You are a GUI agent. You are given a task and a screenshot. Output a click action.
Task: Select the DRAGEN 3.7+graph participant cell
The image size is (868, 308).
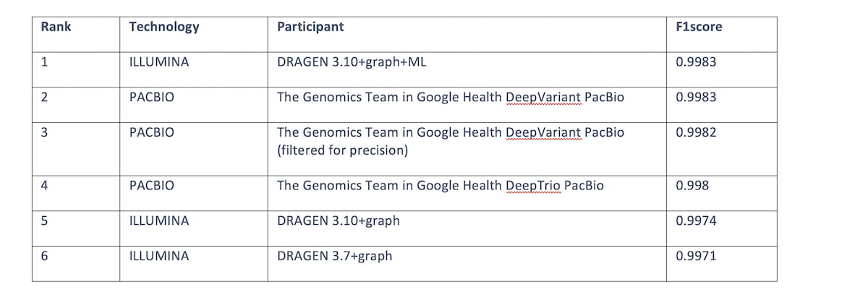[334, 256]
